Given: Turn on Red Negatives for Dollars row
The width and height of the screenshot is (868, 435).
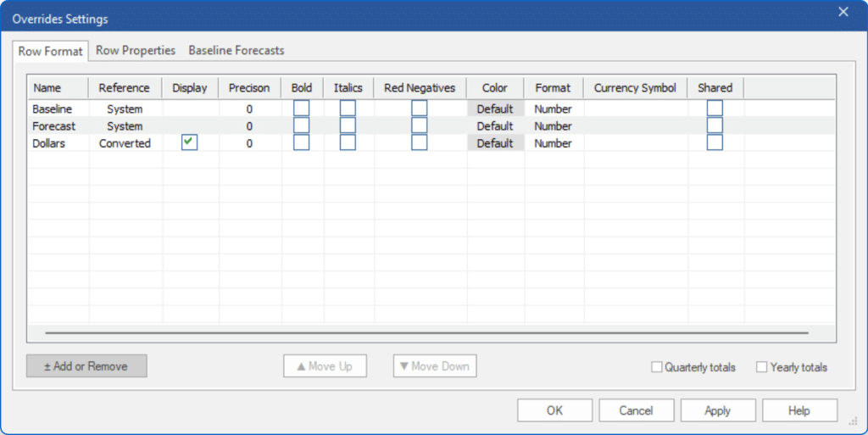Looking at the screenshot, I should [420, 142].
